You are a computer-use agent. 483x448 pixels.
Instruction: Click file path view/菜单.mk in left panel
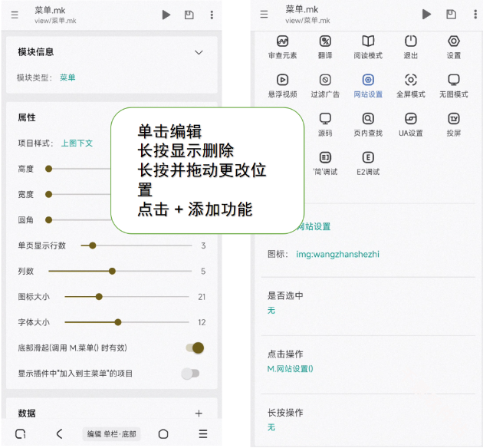coord(55,21)
